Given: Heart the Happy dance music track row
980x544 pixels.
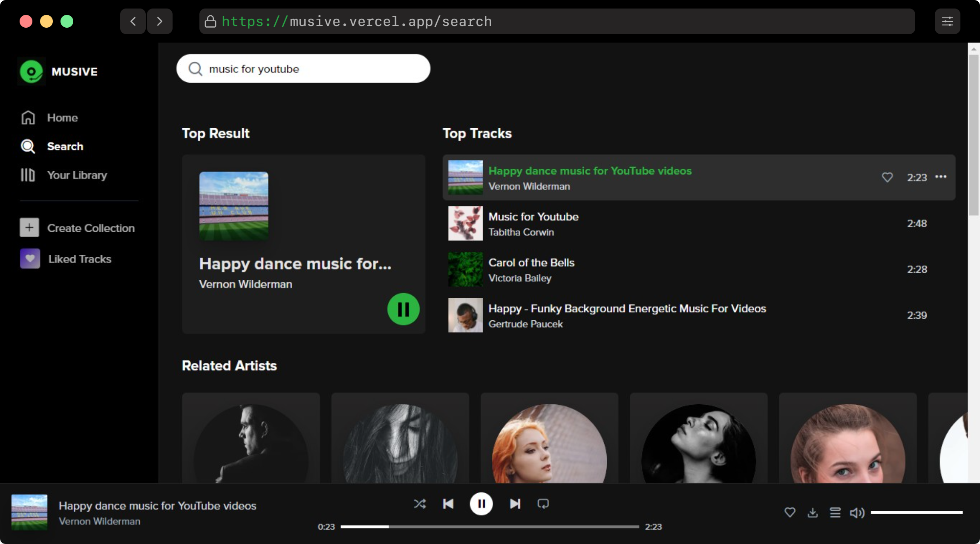Looking at the screenshot, I should [x=887, y=177].
